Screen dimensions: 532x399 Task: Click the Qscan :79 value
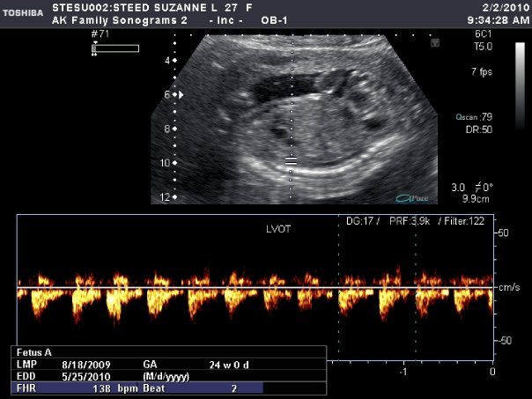coord(474,117)
